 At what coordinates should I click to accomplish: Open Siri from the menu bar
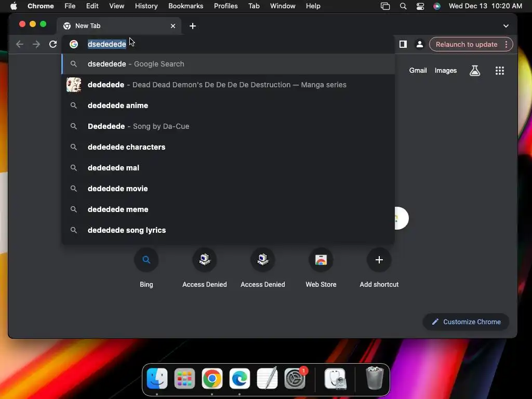436,6
